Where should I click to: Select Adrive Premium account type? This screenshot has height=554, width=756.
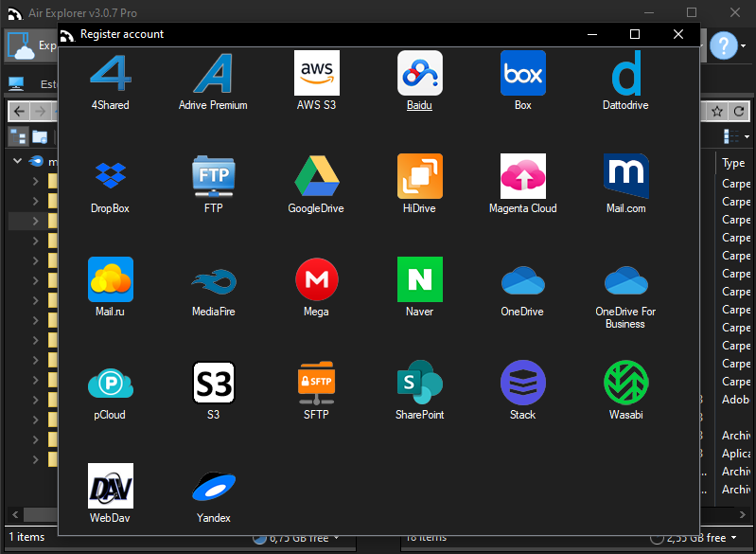(x=213, y=81)
